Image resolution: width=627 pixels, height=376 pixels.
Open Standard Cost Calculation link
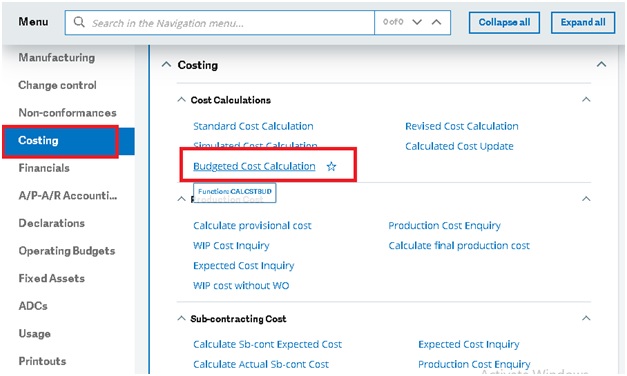(253, 126)
